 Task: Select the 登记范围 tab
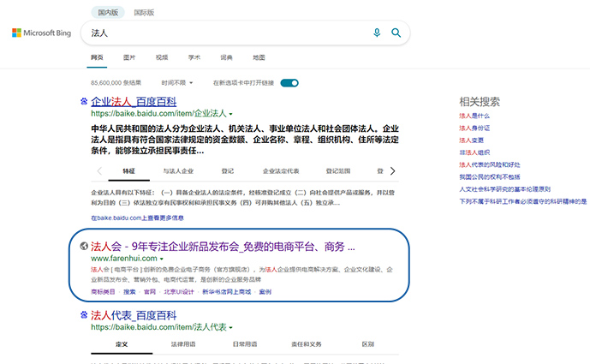click(338, 171)
